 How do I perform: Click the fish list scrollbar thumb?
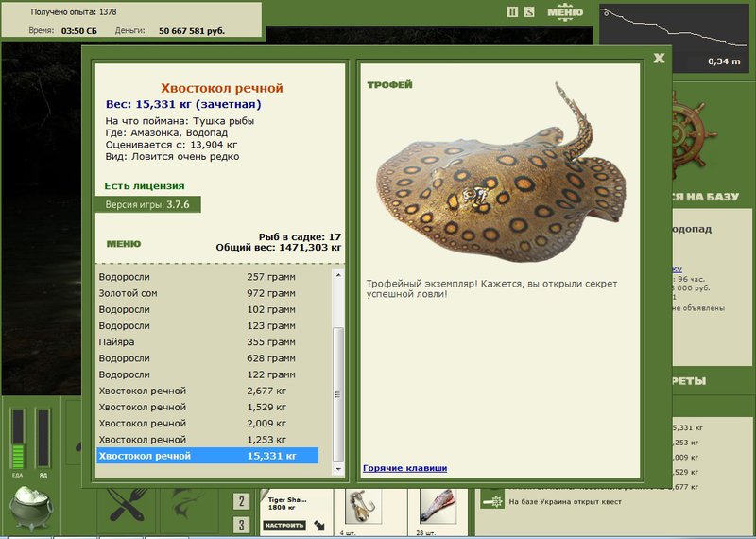click(x=338, y=394)
